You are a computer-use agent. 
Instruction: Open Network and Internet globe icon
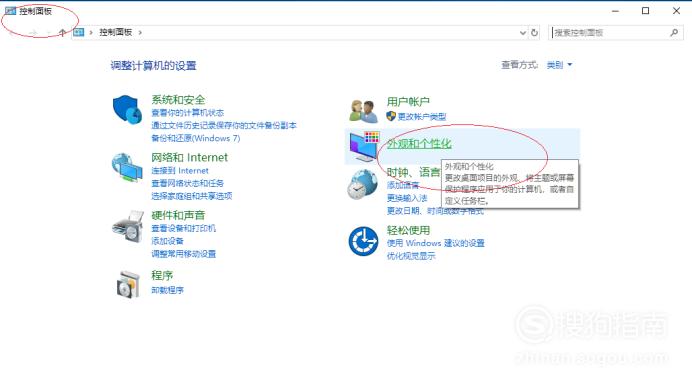pos(127,167)
